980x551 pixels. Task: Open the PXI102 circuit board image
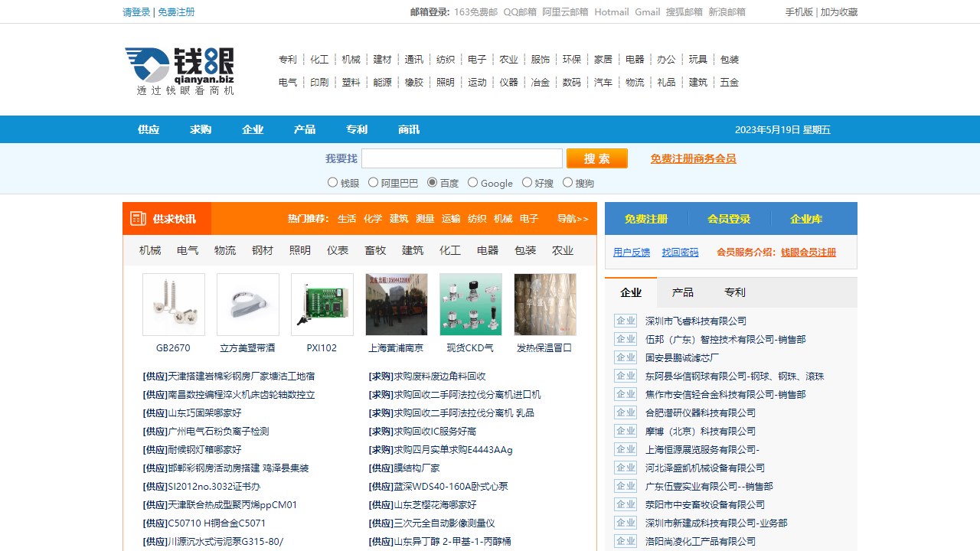tap(322, 305)
